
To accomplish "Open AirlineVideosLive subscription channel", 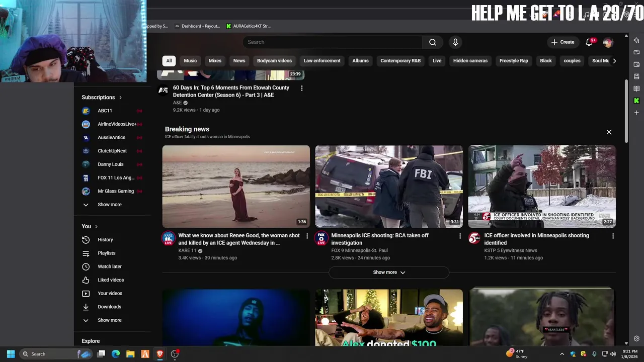I will pos(113,124).
